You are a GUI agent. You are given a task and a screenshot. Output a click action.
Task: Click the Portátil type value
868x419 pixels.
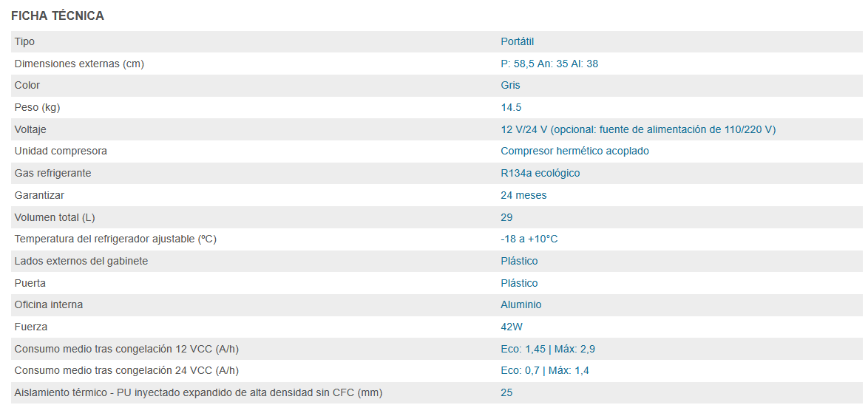pyautogui.click(x=517, y=41)
